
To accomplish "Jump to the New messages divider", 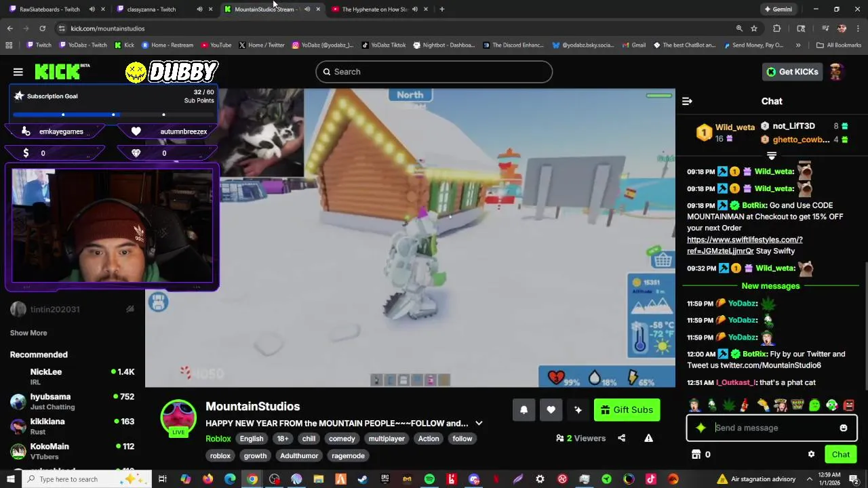I will pos(771,286).
